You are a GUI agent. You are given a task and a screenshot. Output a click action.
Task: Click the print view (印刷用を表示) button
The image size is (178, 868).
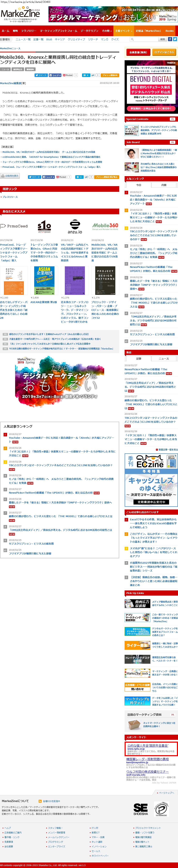click(10, 176)
